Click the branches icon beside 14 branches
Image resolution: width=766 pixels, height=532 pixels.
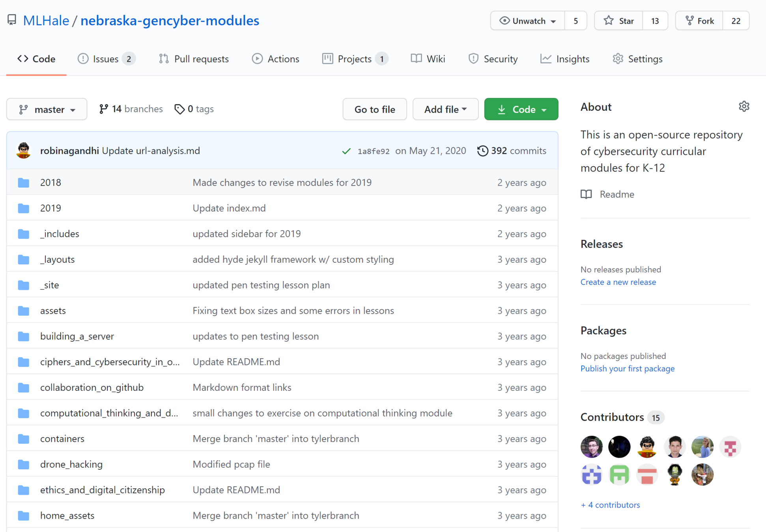click(103, 109)
